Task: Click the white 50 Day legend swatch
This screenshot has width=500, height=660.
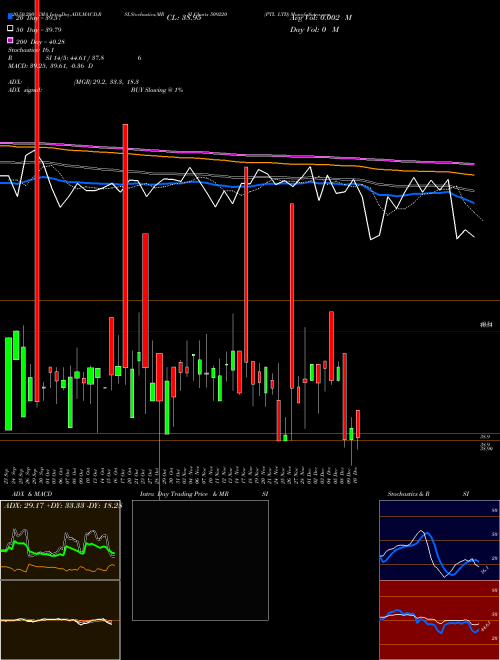Action: click(10, 29)
